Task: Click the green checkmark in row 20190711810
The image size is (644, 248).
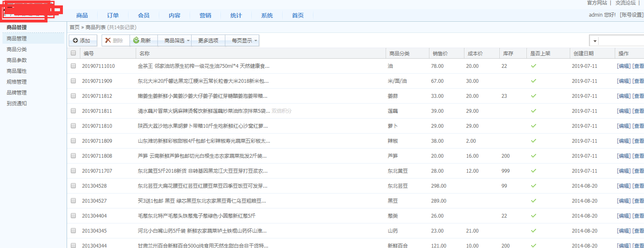Action: (534, 126)
